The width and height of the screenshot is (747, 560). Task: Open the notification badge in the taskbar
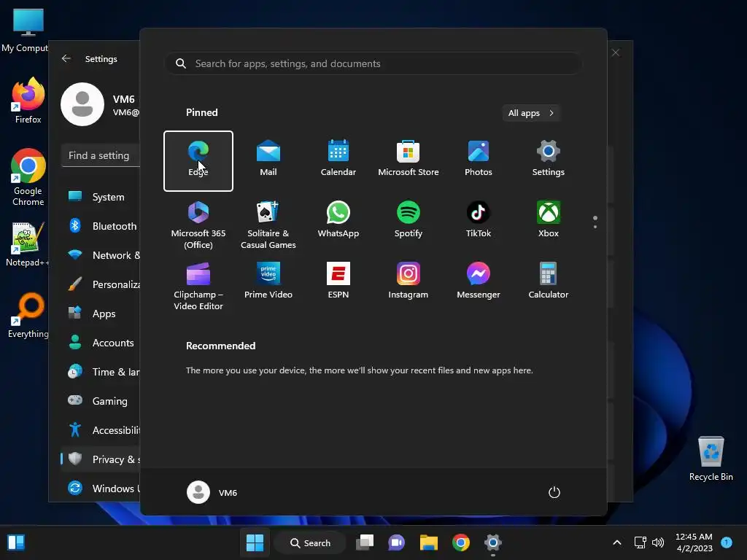(727, 542)
